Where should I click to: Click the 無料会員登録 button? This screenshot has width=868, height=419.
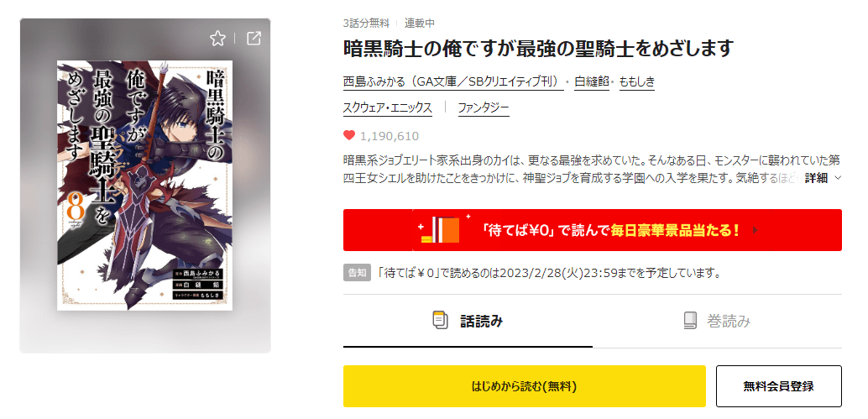tap(779, 386)
